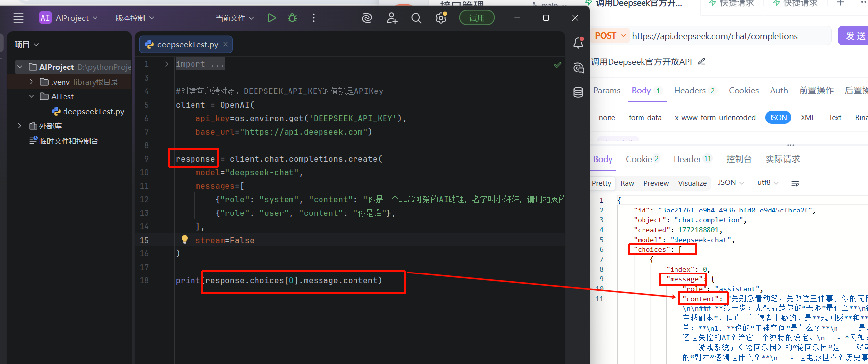Click the AI project badge icon

pyautogui.click(x=45, y=18)
